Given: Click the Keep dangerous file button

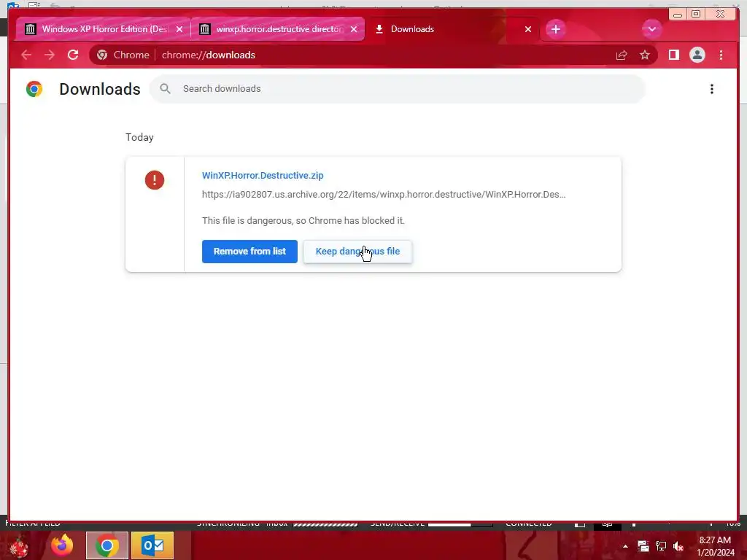Looking at the screenshot, I should coord(357,251).
